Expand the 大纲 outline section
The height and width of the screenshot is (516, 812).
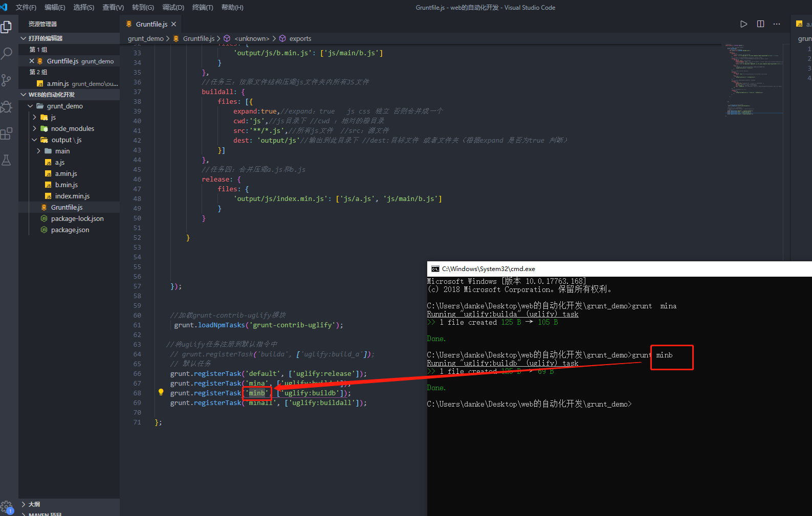click(69, 504)
